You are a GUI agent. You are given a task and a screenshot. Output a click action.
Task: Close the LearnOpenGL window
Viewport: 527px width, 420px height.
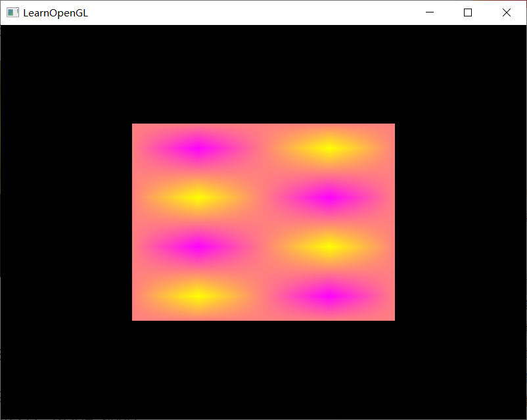click(507, 12)
